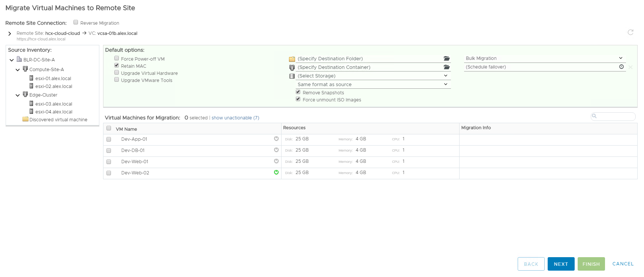
Task: Click CANCEL to close the wizard
Action: [623, 264]
